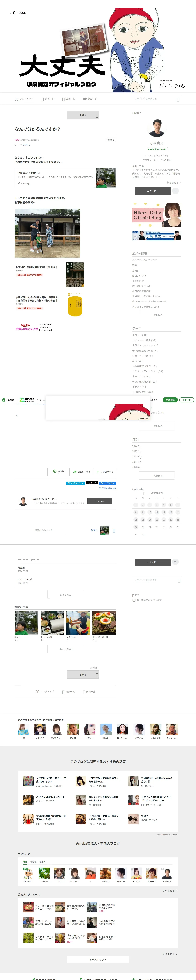Click the Ameba logo in sticky header

[8, 400]
